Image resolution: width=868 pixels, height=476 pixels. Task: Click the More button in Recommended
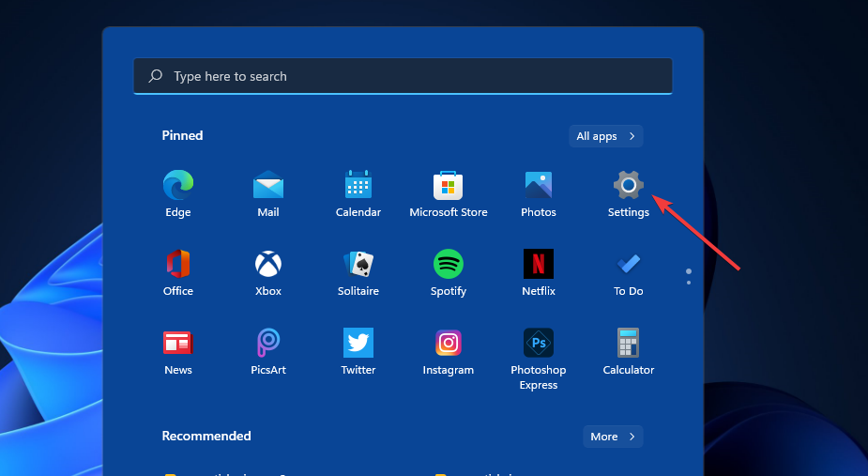[x=613, y=437]
